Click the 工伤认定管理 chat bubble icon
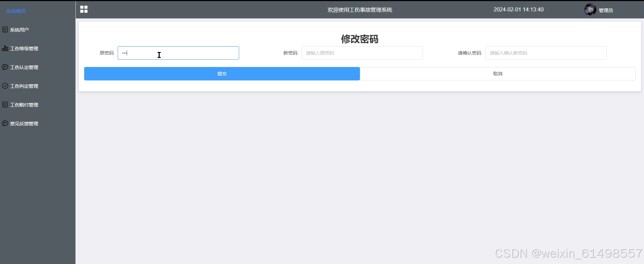The image size is (644, 264). coord(5,67)
